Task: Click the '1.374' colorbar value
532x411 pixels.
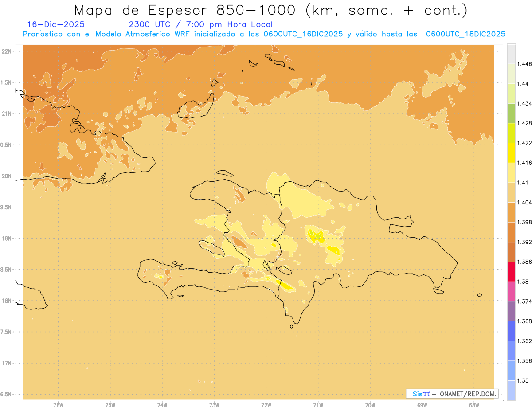Action: 524,301
